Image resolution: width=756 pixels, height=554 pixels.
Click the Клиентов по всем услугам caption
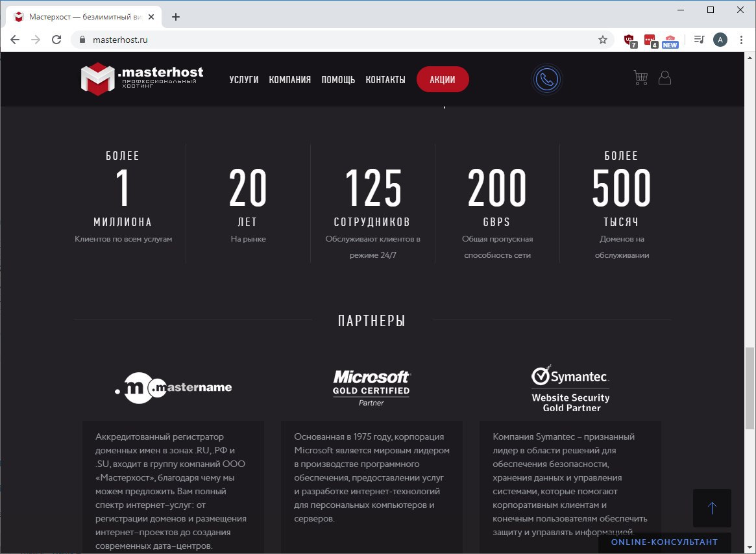(123, 239)
